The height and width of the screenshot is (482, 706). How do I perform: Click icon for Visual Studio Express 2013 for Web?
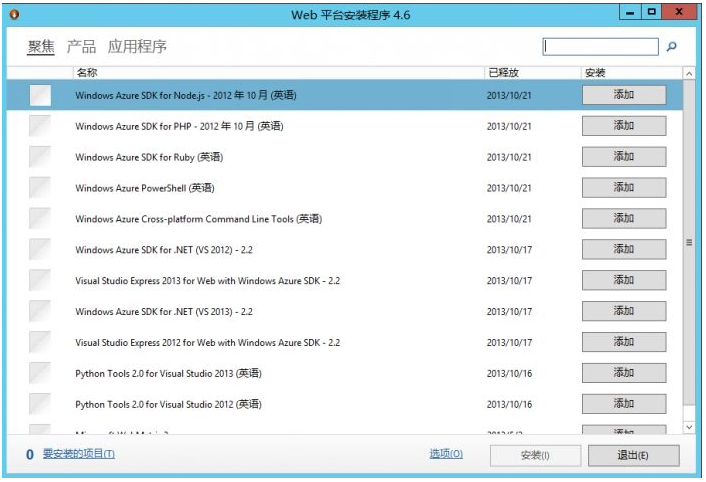click(40, 280)
